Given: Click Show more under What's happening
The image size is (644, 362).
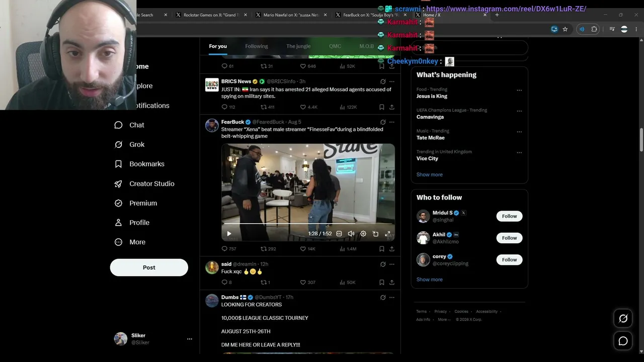Looking at the screenshot, I should click(429, 174).
